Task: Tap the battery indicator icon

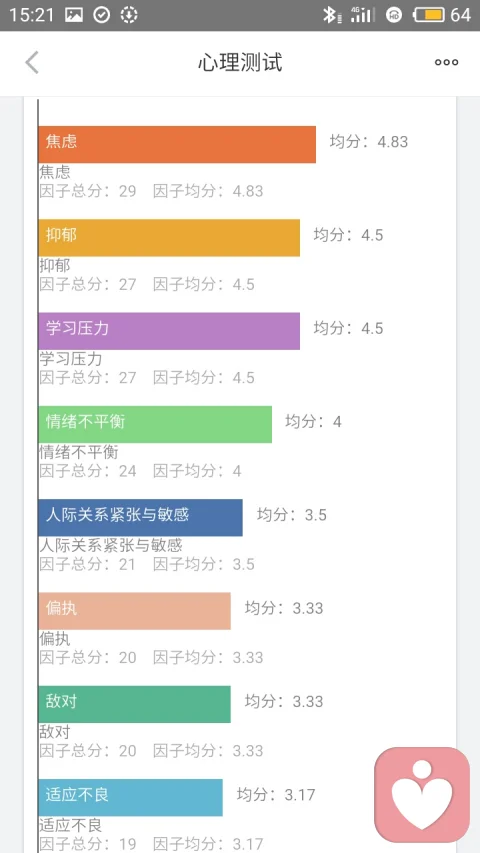Action: [x=429, y=15]
